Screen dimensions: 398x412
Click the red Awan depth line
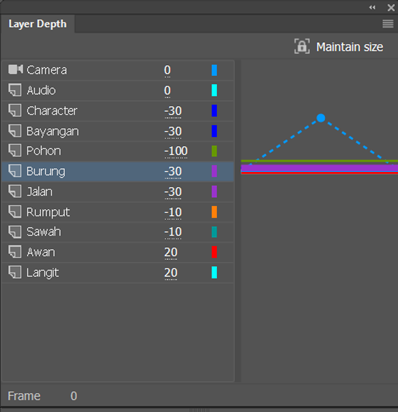pyautogui.click(x=319, y=173)
